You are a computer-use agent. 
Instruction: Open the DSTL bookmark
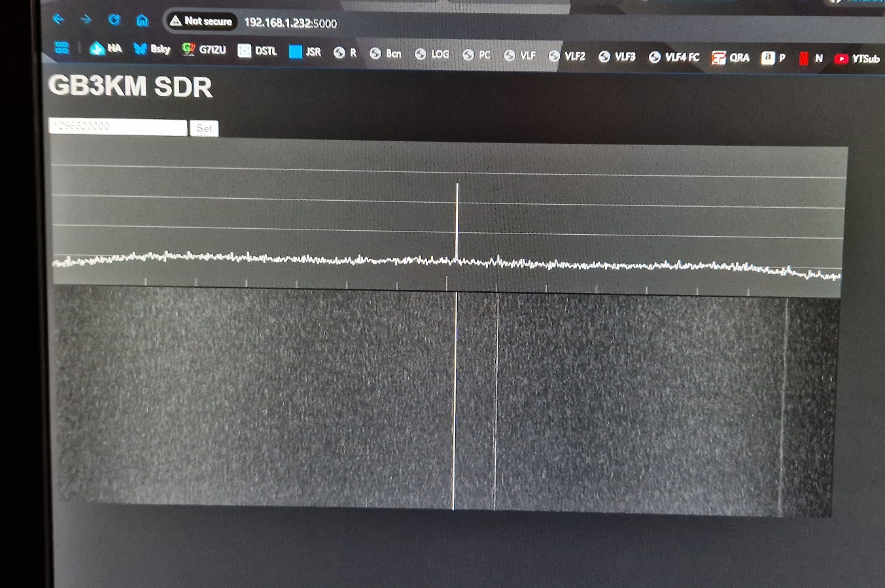pos(257,50)
